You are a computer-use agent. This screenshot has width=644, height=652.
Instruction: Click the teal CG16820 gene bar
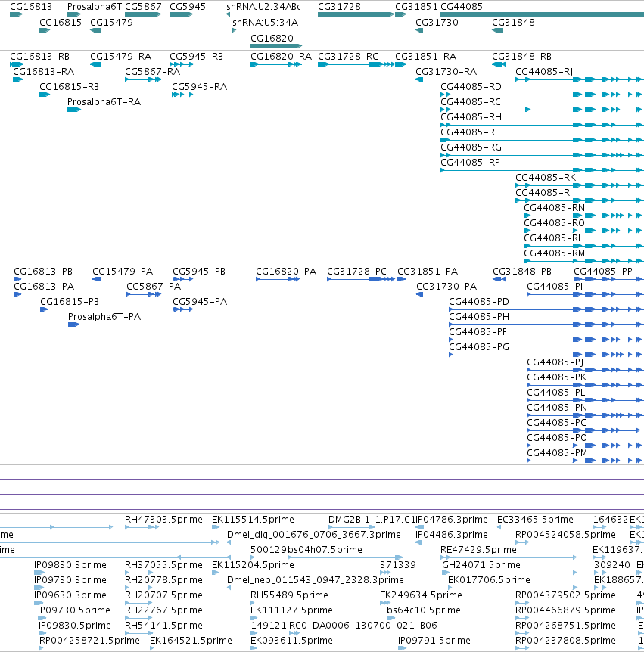point(275,46)
